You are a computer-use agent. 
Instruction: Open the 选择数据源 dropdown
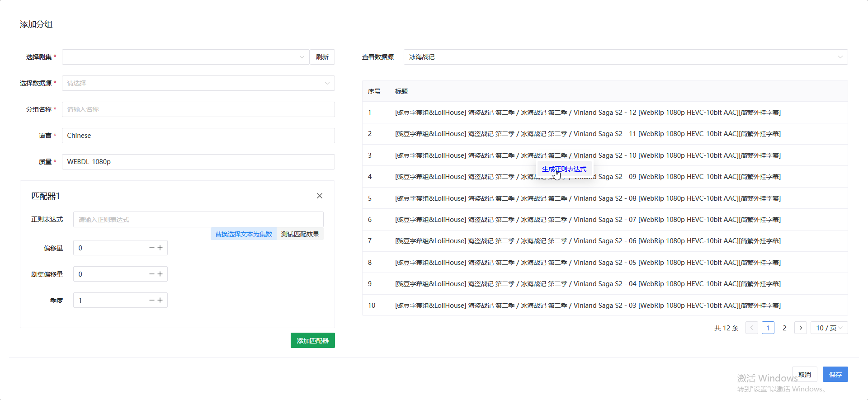tap(198, 83)
